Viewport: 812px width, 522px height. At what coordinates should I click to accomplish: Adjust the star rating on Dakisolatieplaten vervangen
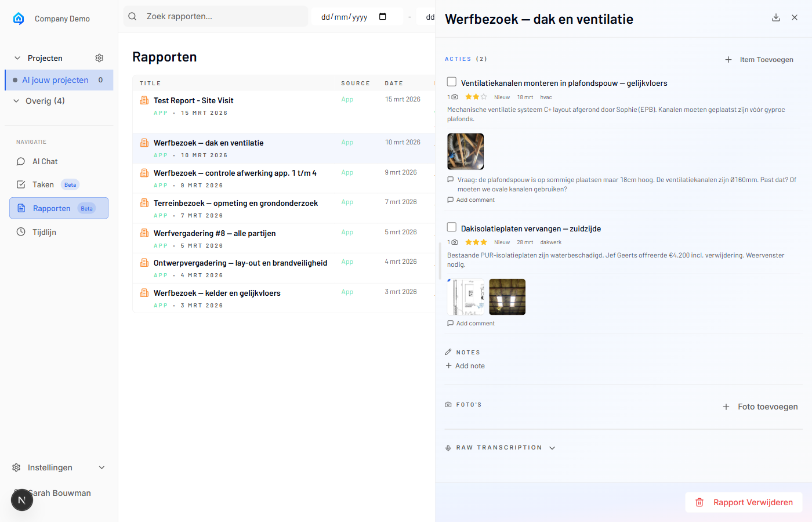coord(476,242)
